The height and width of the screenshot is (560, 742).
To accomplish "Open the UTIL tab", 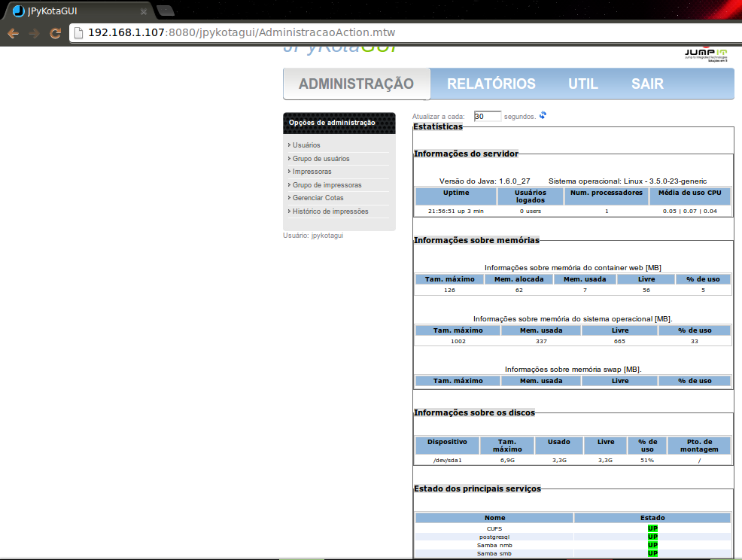I will click(582, 84).
